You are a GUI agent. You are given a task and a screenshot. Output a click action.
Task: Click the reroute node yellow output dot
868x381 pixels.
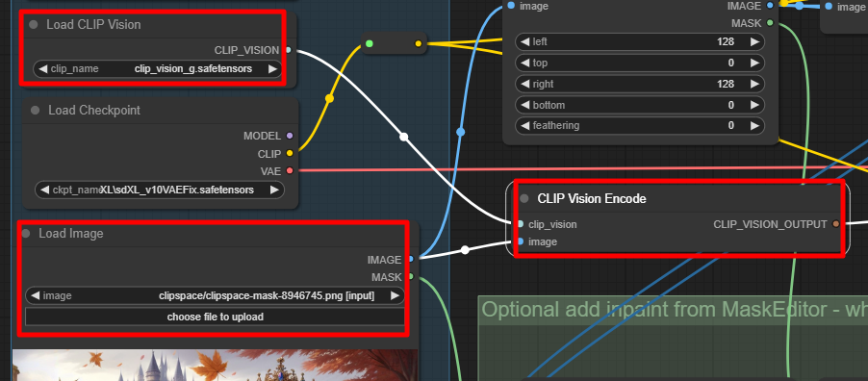[x=418, y=43]
